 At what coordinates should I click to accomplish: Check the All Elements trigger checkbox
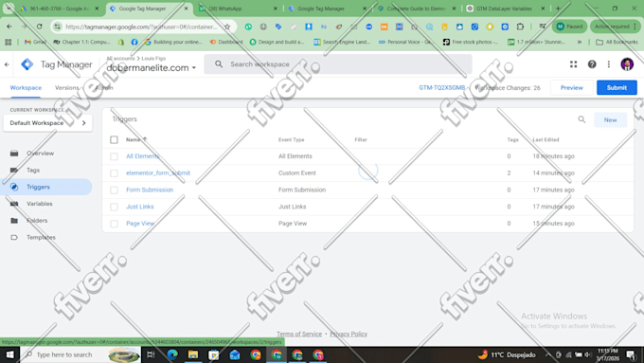click(115, 156)
